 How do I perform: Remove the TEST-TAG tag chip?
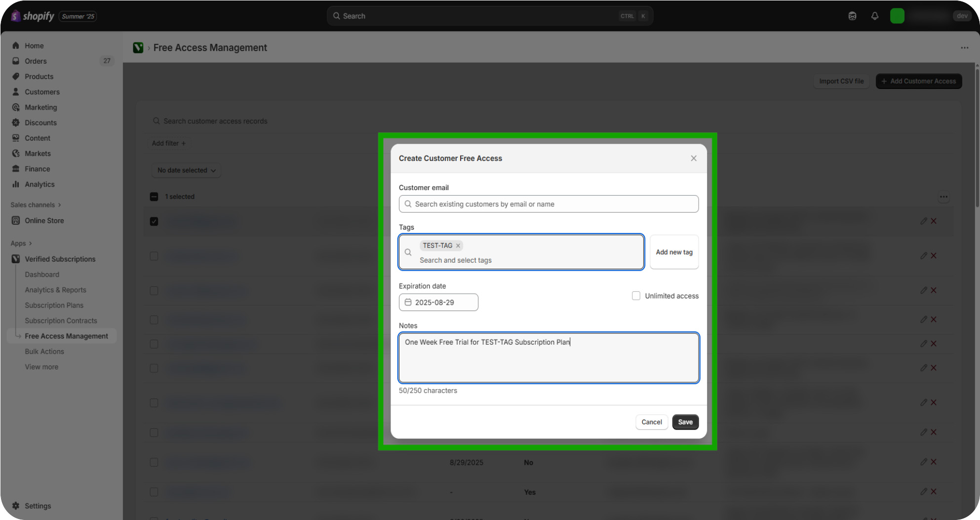coord(458,245)
